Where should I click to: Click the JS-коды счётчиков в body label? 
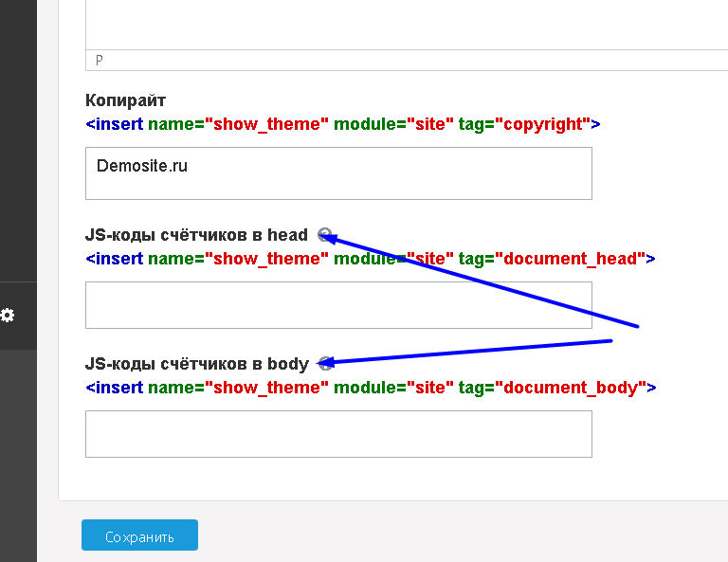(x=196, y=364)
